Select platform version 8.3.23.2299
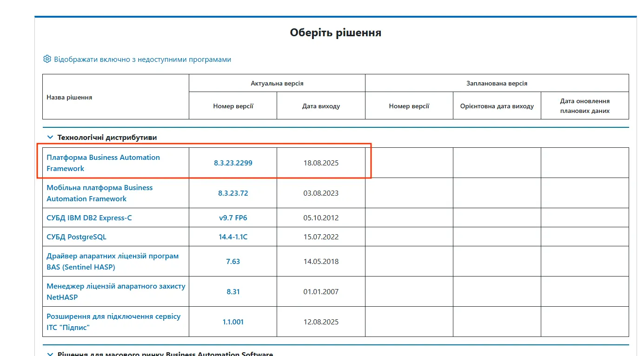Screen dimensions: 644x356 (x=233, y=163)
